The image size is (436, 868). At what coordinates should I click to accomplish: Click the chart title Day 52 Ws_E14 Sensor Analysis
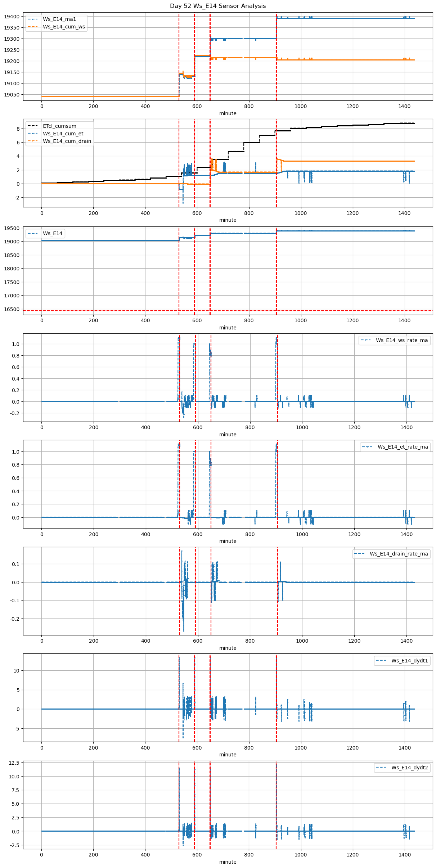(218, 6)
